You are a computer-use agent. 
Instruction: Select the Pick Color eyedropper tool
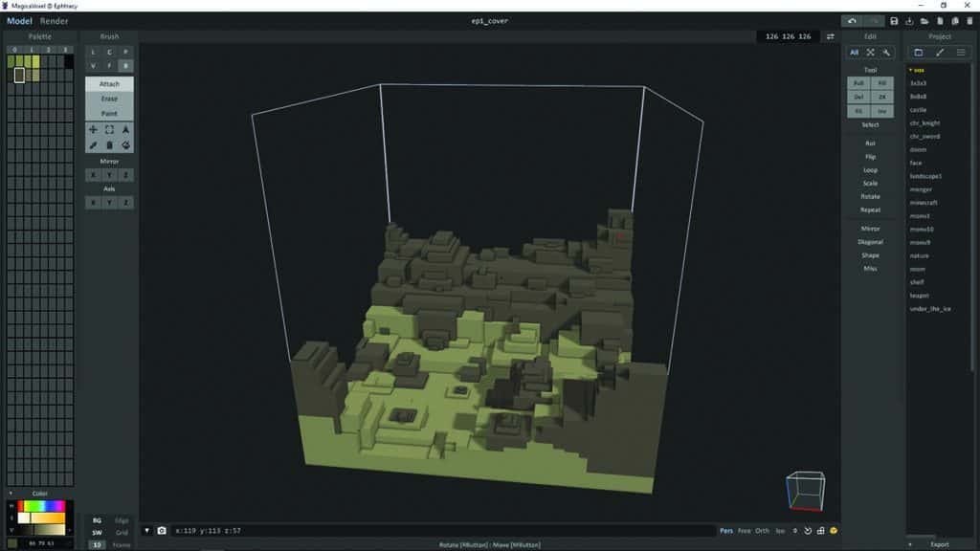point(93,145)
